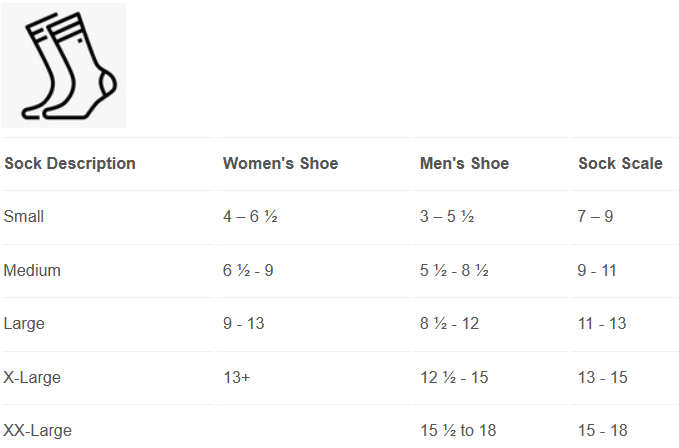
Task: Click the women's 13+ size cell
Action: [237, 378]
